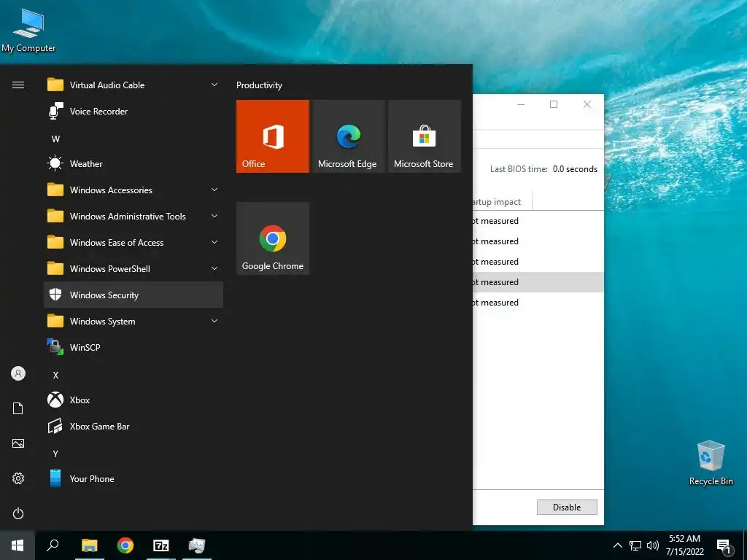Open Xbox Game Bar
747x560 pixels.
[x=133, y=426]
